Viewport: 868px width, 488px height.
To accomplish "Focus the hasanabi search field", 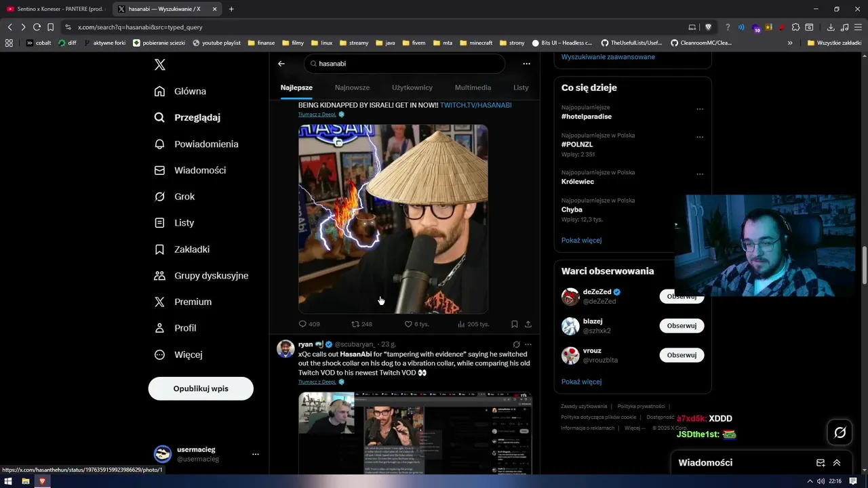I will (x=404, y=64).
